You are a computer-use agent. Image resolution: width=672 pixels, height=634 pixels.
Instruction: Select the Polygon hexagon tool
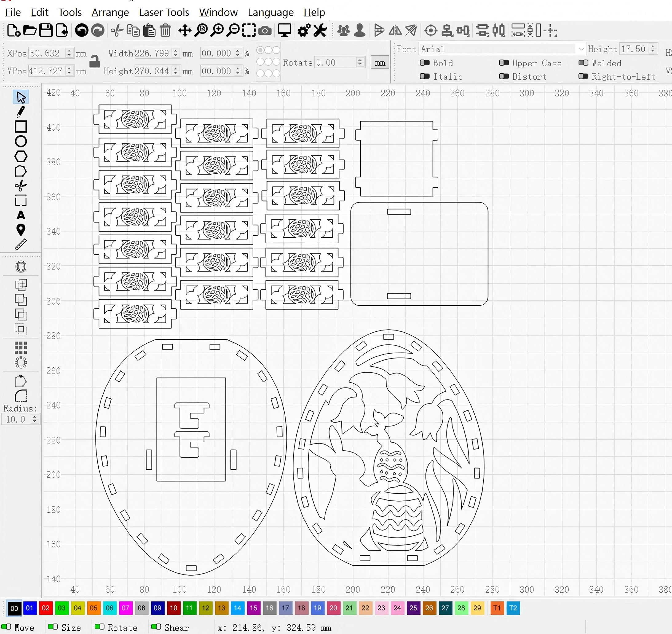pos(21,156)
